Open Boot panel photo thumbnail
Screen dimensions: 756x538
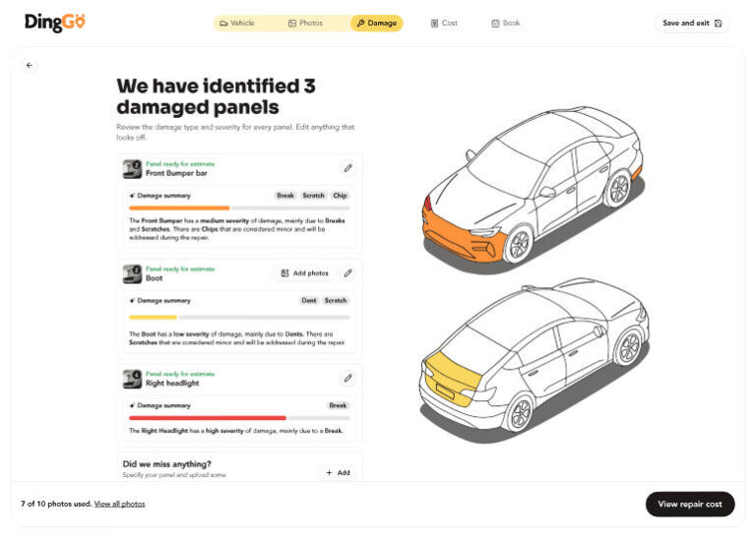point(132,274)
